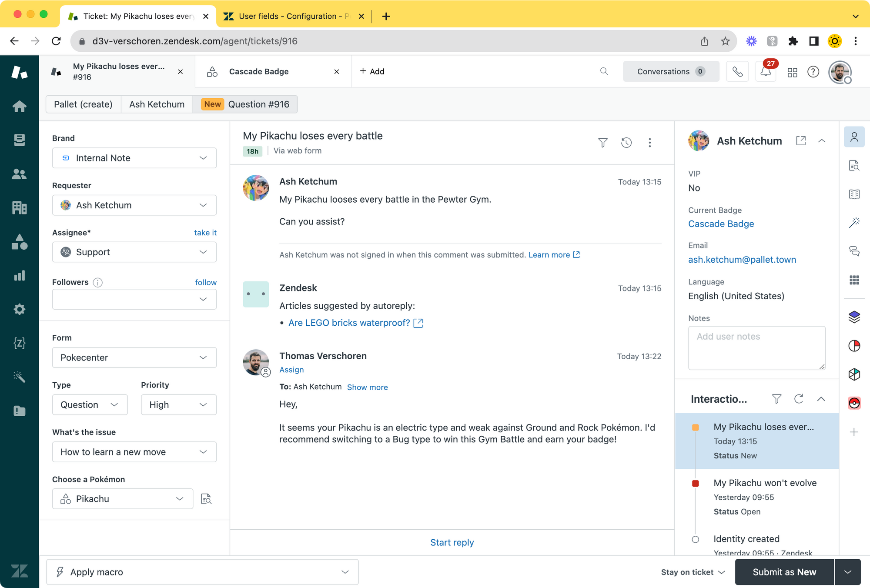Click Start reply
This screenshot has width=870, height=588.
click(x=452, y=542)
